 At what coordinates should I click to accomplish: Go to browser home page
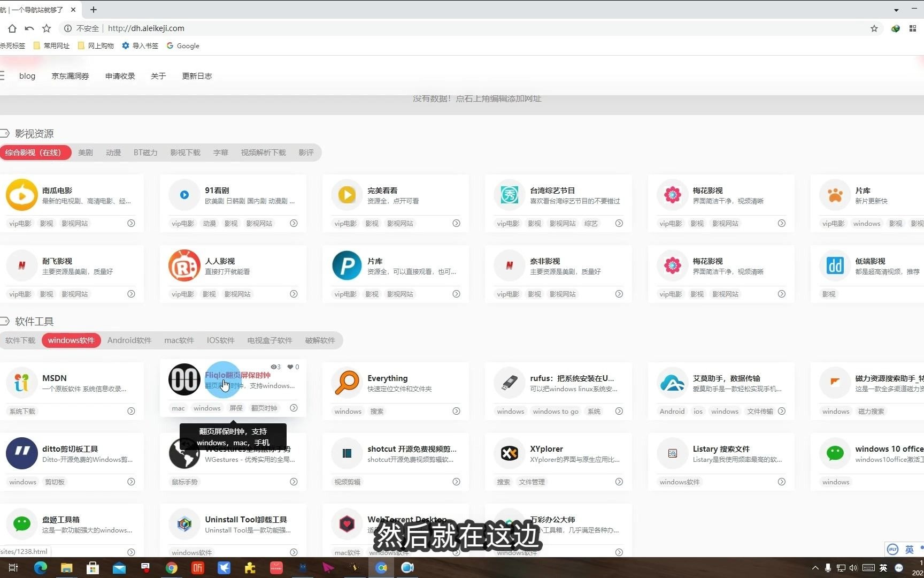tap(12, 28)
